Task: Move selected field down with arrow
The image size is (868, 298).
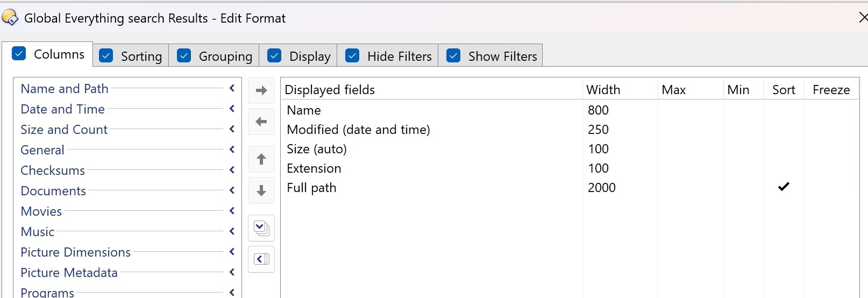Action: point(261,190)
